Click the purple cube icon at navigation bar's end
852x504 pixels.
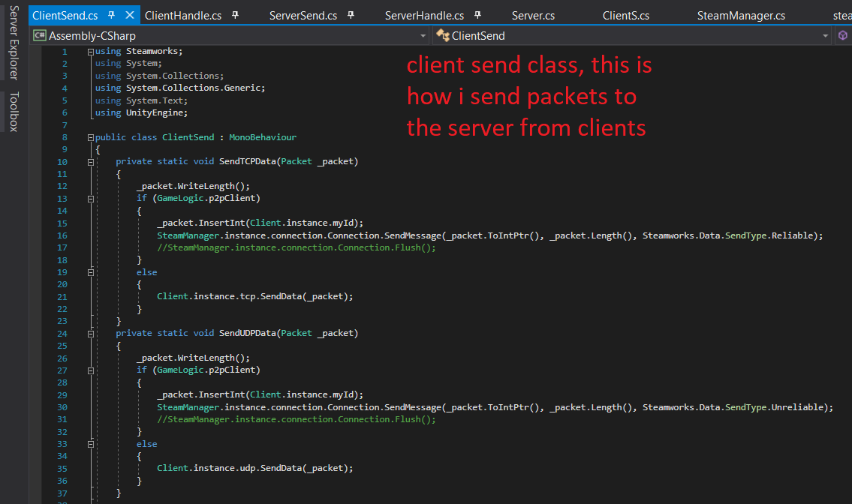842,34
